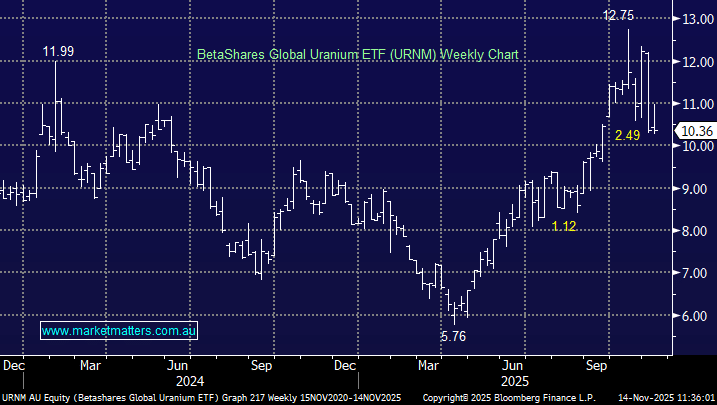Click the 8.00 price axis label
This screenshot has height=405, width=717.
[x=695, y=231]
